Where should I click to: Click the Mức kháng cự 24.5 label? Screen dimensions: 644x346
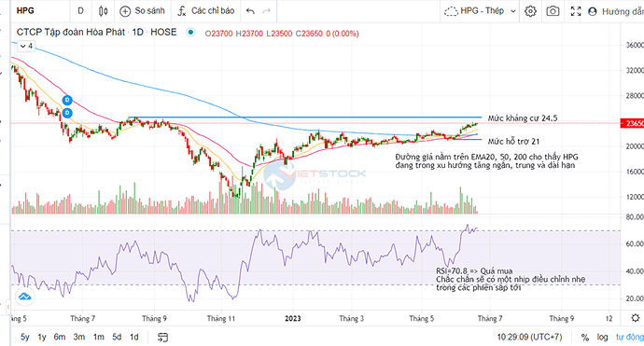point(523,118)
